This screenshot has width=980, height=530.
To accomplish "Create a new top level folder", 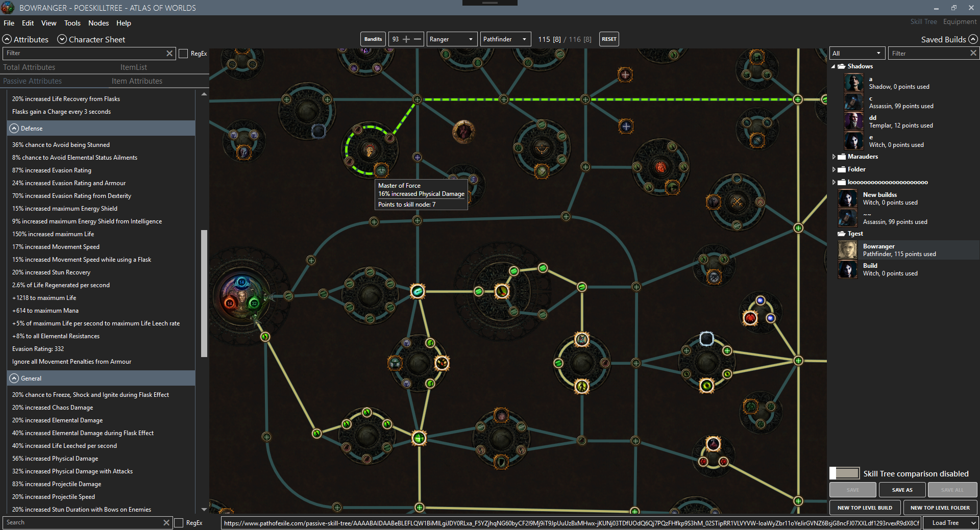I will coord(940,508).
